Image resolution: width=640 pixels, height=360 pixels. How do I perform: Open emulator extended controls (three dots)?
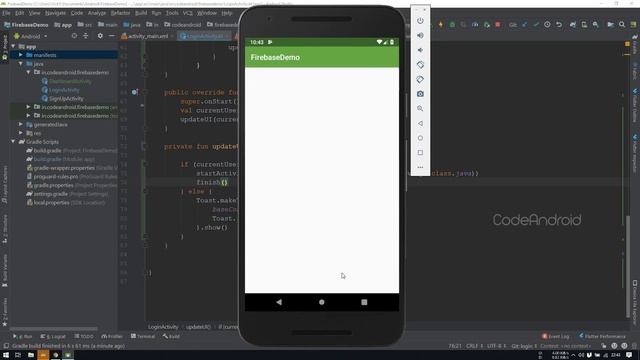pos(420,167)
